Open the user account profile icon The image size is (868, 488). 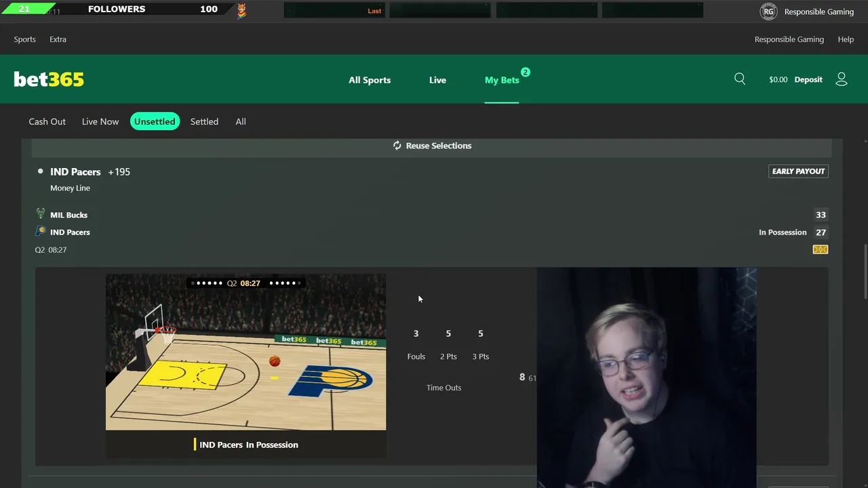coord(842,79)
